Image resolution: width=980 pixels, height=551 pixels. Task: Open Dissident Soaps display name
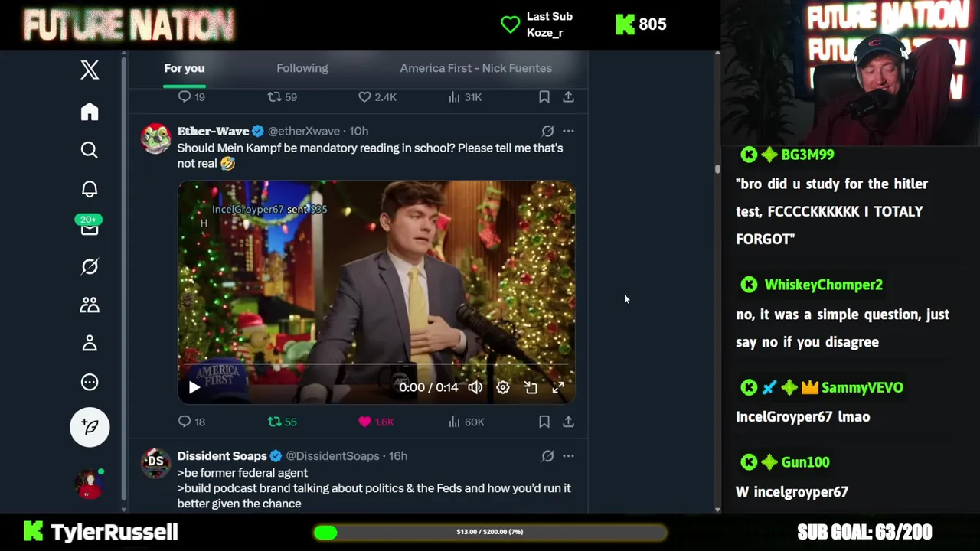click(222, 455)
